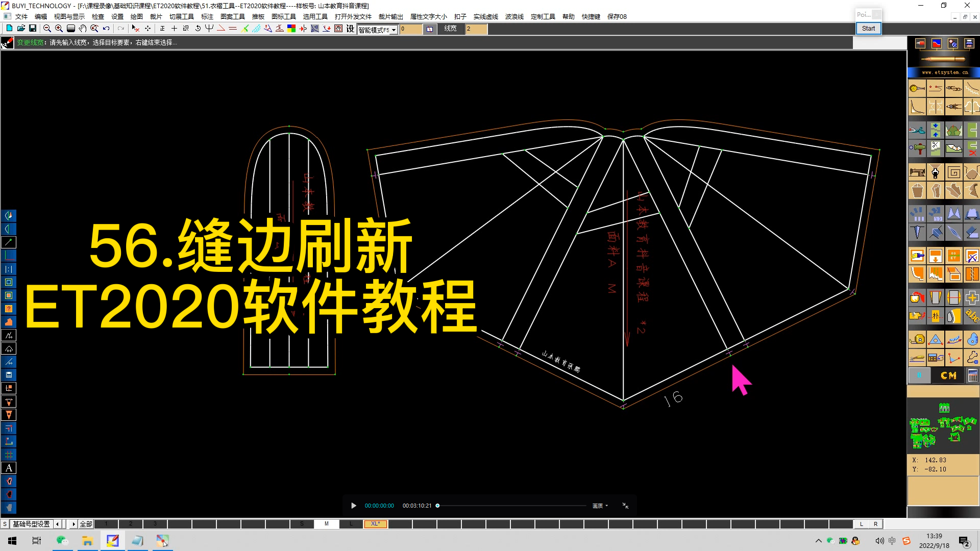
Task: Select the scissors cutting tool in right panel
Action: [x=917, y=130]
